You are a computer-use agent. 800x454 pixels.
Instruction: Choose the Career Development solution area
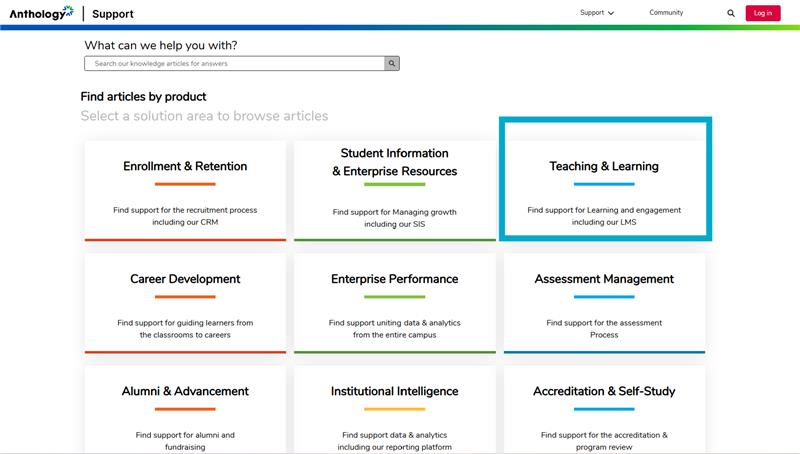[185, 302]
